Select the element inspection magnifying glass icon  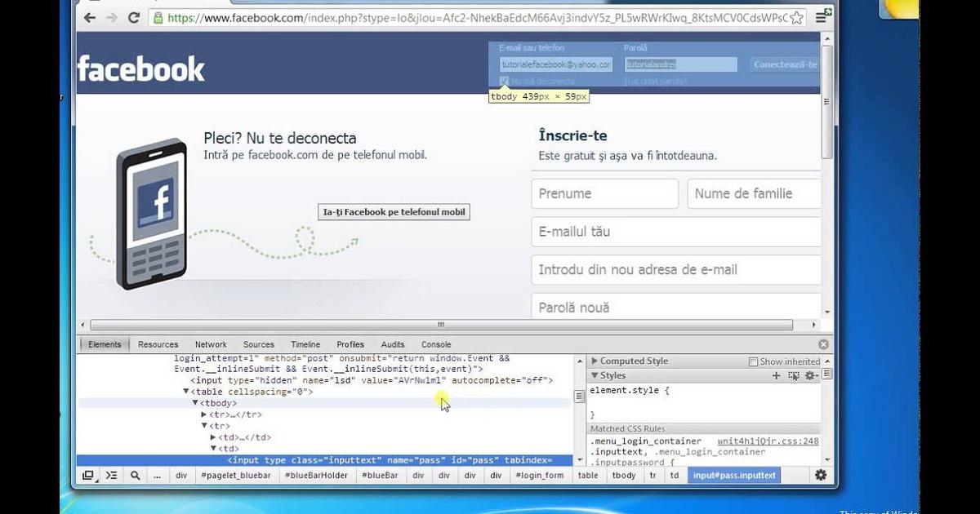[x=135, y=475]
